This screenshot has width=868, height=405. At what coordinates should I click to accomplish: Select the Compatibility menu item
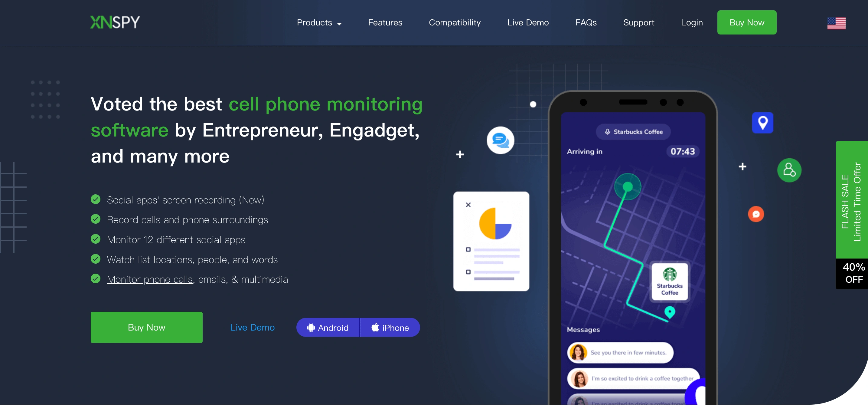coord(455,22)
